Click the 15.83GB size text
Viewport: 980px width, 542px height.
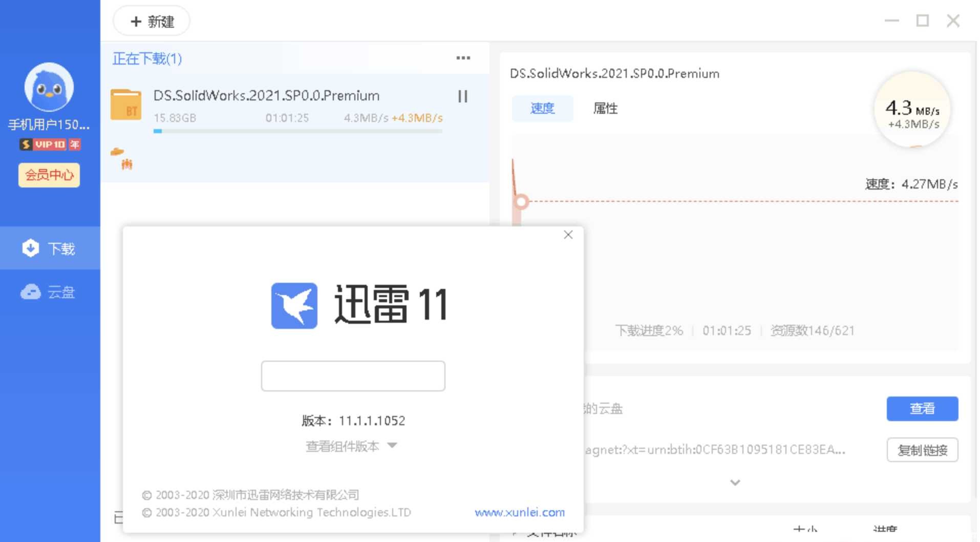point(175,118)
